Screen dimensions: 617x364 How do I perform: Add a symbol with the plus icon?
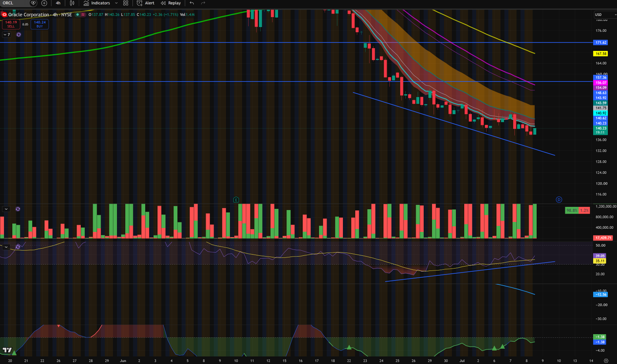(x=44, y=3)
